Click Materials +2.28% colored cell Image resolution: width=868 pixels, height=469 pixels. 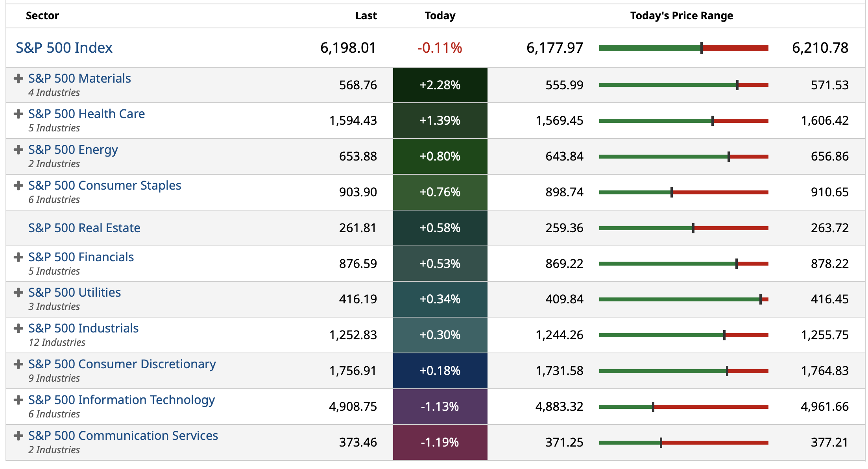pyautogui.click(x=440, y=85)
